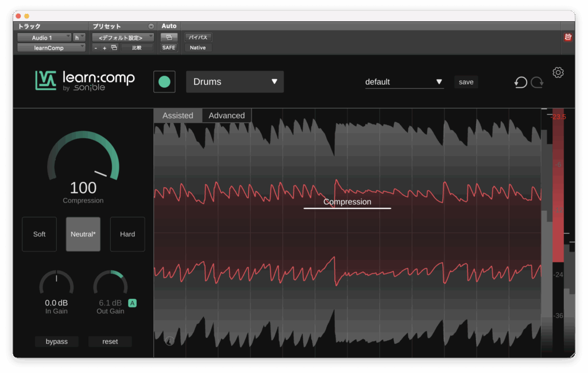The height and width of the screenshot is (373, 588).
Task: Select the Neutral* compression style
Action: point(83,234)
